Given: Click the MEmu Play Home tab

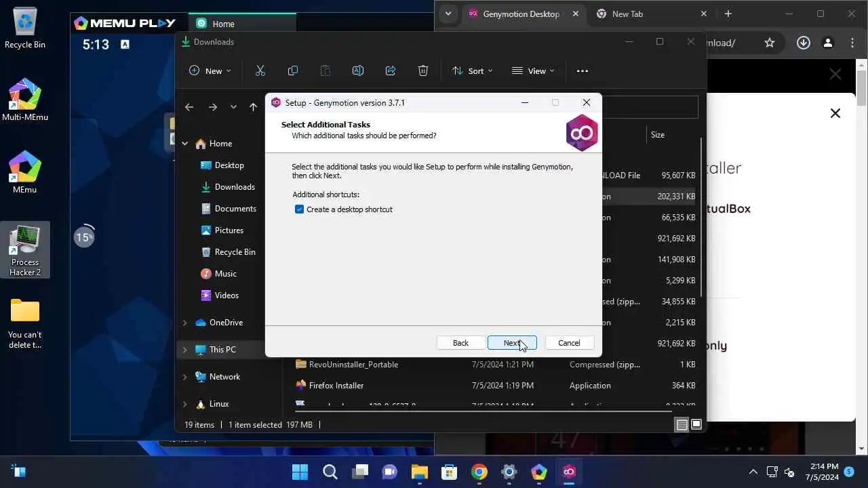Looking at the screenshot, I should coord(243,24).
